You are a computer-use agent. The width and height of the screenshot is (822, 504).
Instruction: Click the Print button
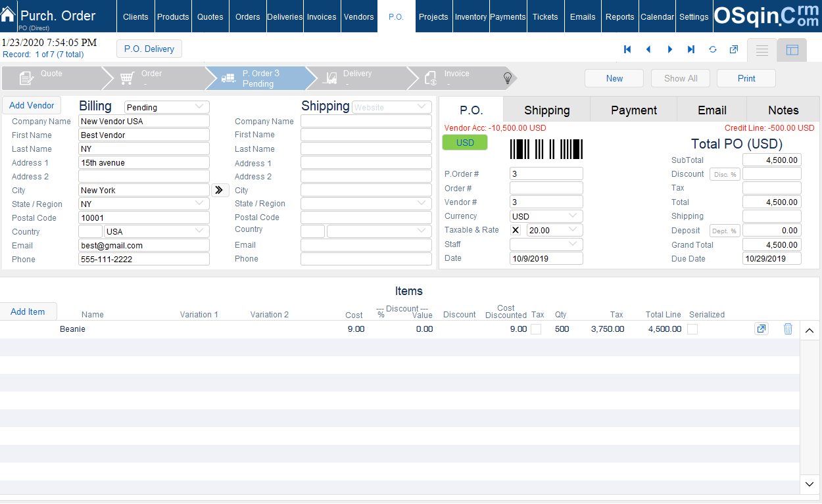746,78
